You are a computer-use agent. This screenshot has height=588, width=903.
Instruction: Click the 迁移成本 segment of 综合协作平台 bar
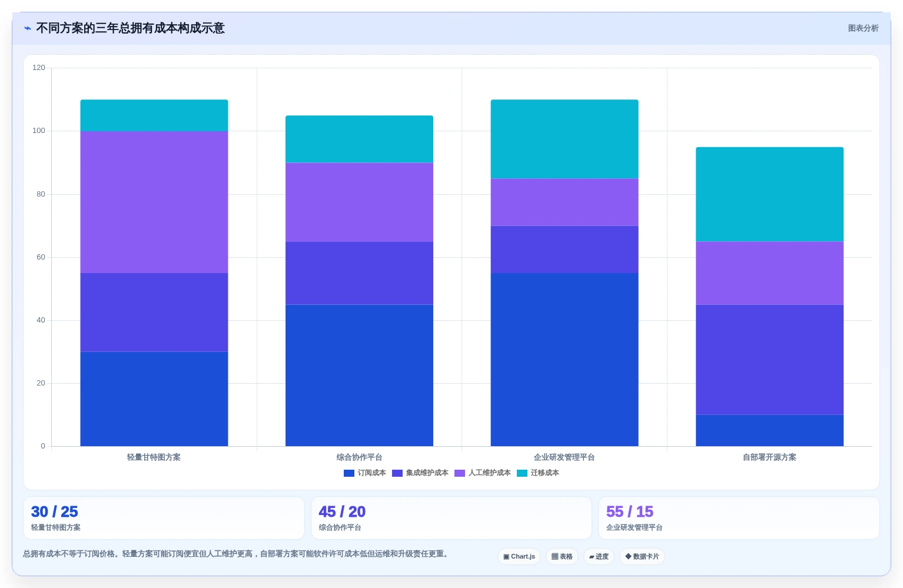359,139
